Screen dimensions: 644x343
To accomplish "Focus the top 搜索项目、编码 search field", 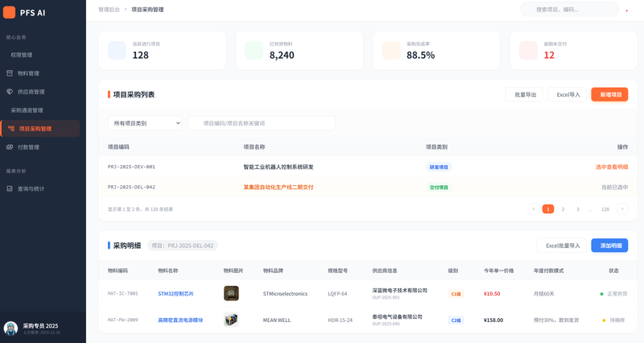I will [x=570, y=10].
